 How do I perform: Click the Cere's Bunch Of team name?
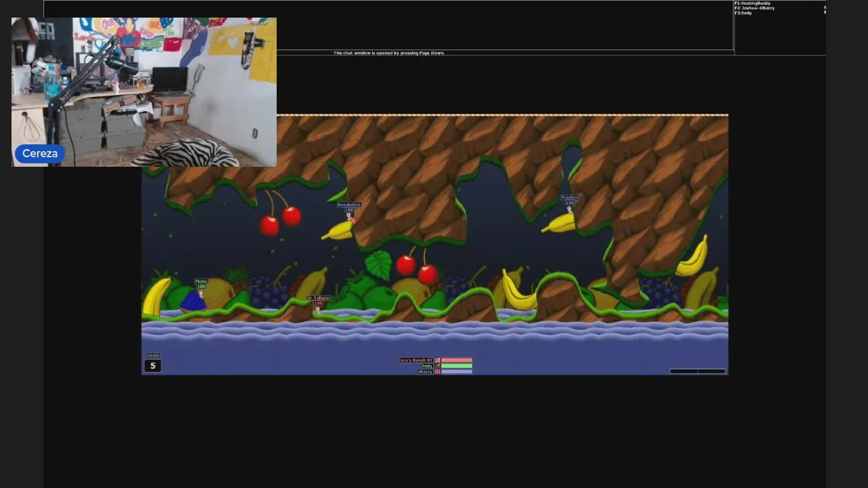click(415, 360)
